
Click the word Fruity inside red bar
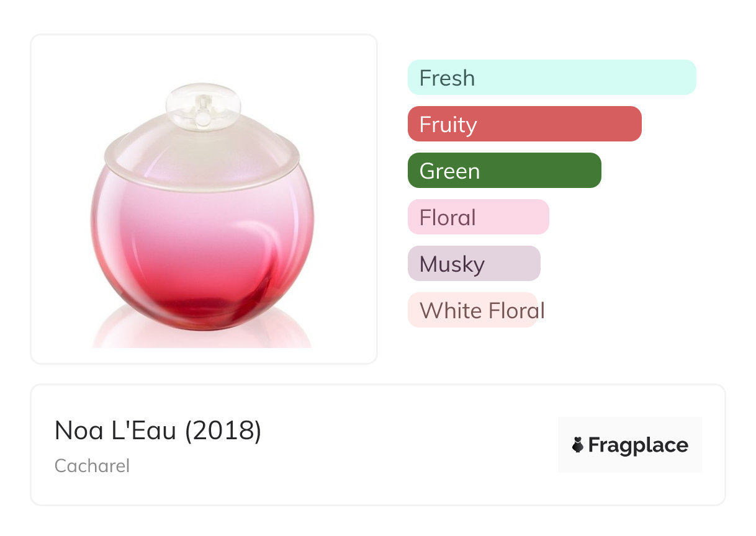coord(448,124)
